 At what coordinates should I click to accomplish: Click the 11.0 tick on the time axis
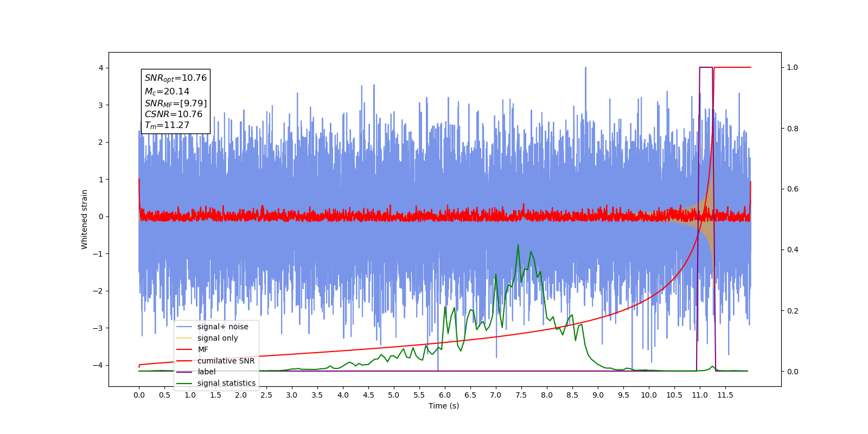[700, 395]
